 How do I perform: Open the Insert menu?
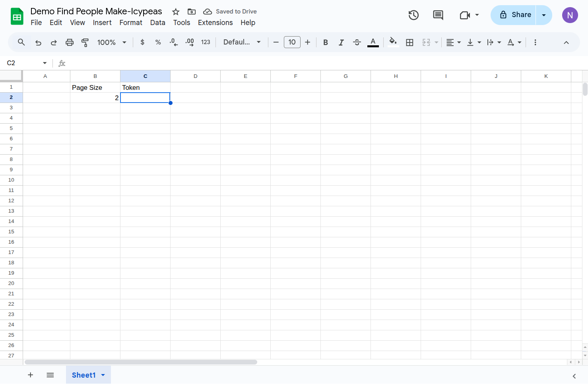click(x=102, y=23)
